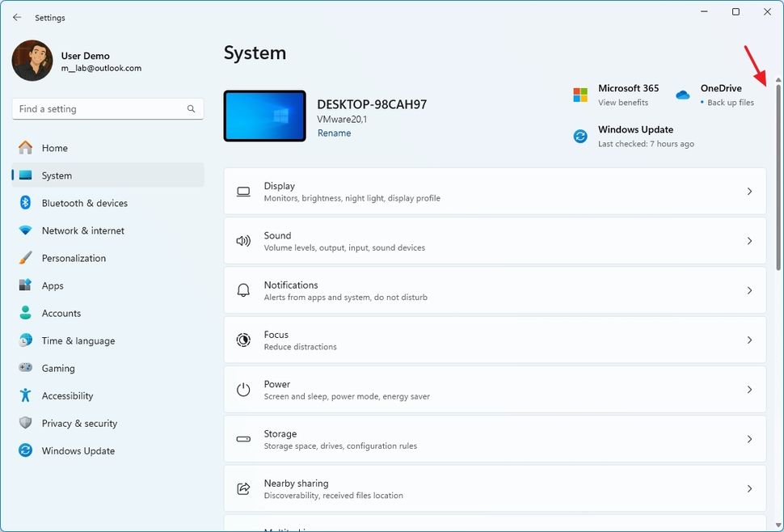Click the Rename link under DESKTOP-98CAH97
Screen dimensions: 784x532
[x=334, y=133]
